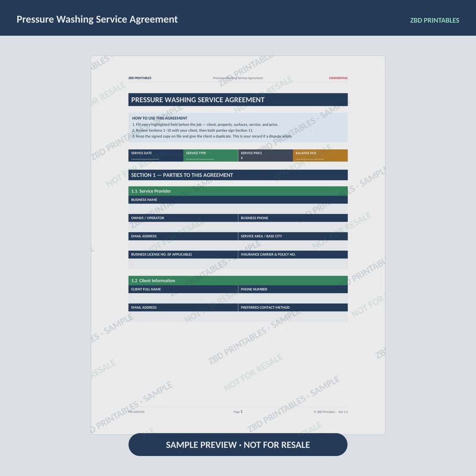
Task: Click the ZBD PRINTABLES brand link
Action: [x=435, y=20]
